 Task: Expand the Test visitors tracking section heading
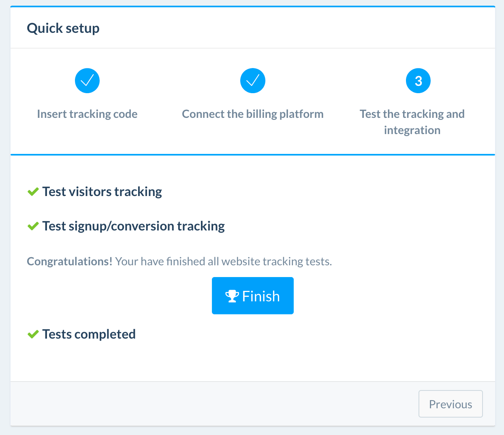[102, 192]
